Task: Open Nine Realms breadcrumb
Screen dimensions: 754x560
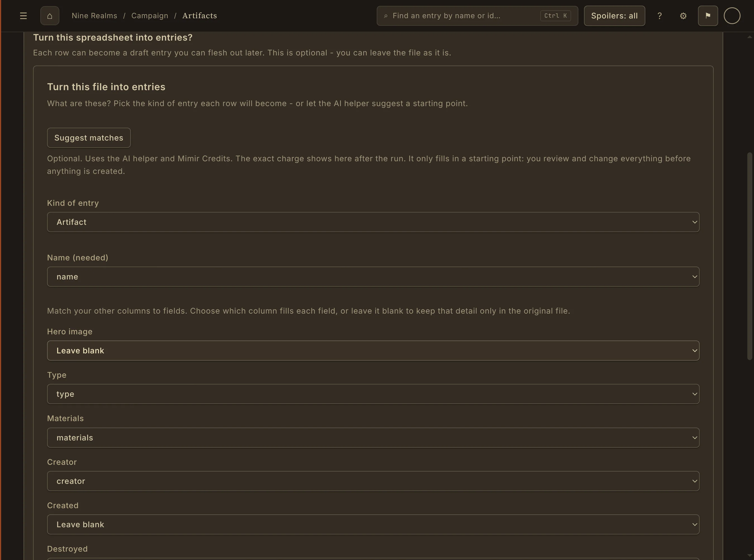Action: point(94,16)
